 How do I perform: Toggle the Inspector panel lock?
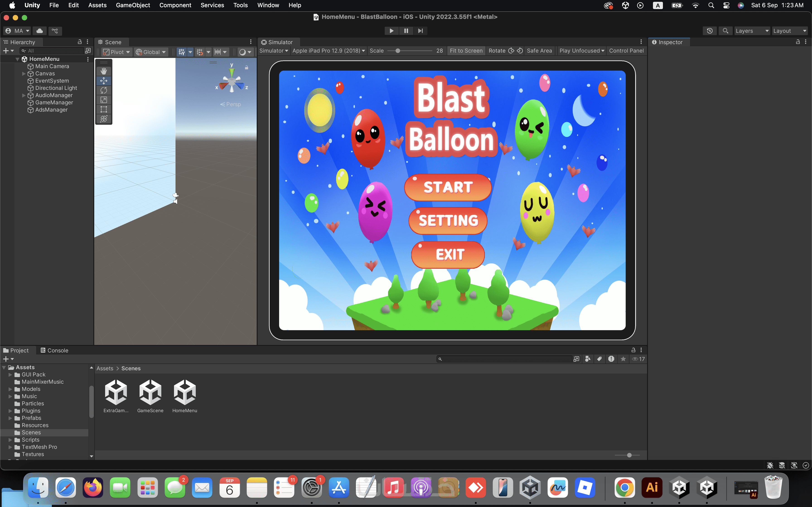[x=797, y=42]
